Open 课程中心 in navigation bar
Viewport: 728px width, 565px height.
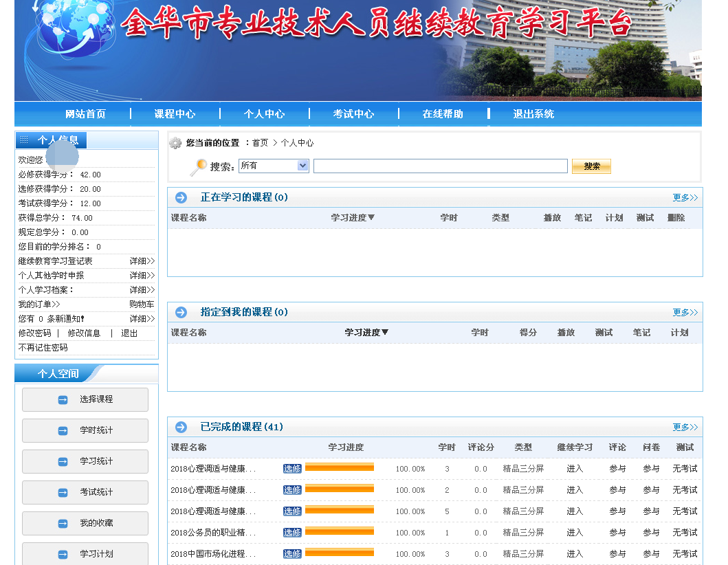[175, 114]
